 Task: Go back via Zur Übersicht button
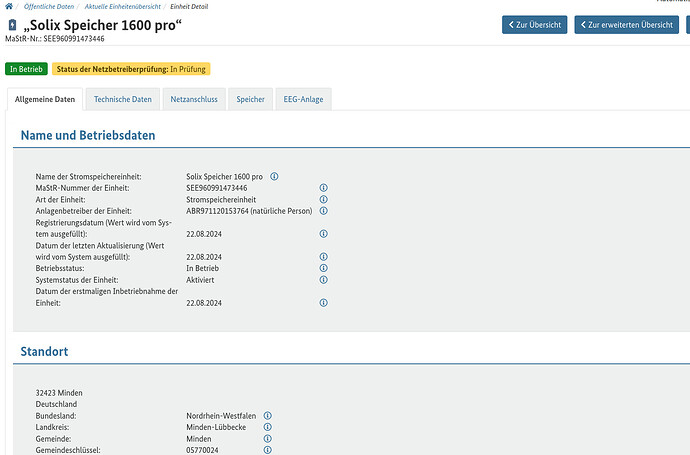point(535,25)
